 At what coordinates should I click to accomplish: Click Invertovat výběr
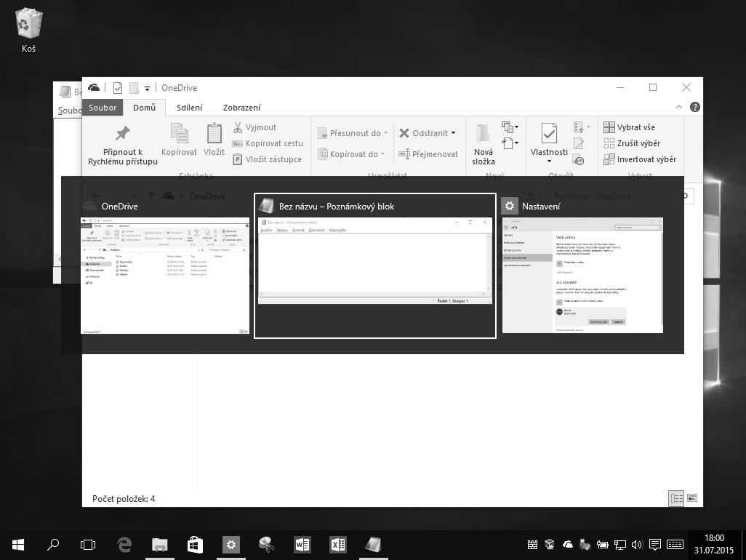(x=640, y=159)
